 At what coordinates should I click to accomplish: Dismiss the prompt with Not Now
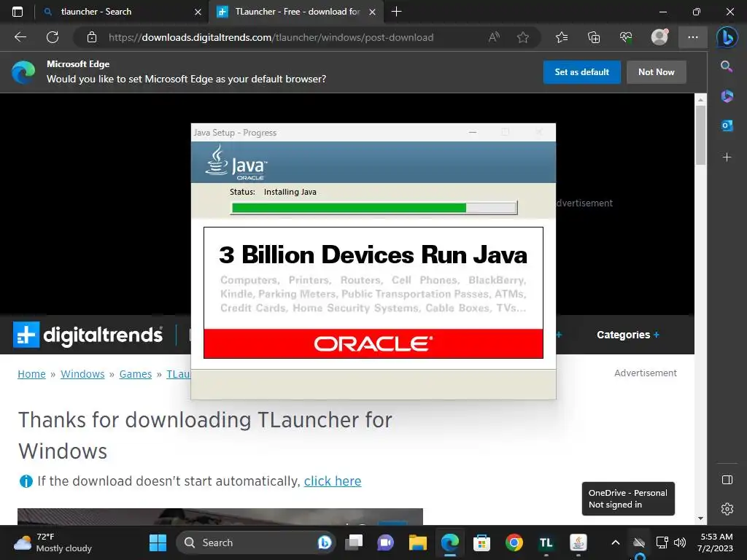pyautogui.click(x=656, y=72)
